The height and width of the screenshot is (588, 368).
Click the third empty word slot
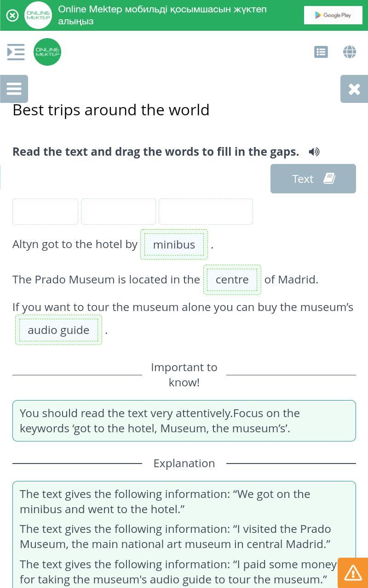point(206,211)
